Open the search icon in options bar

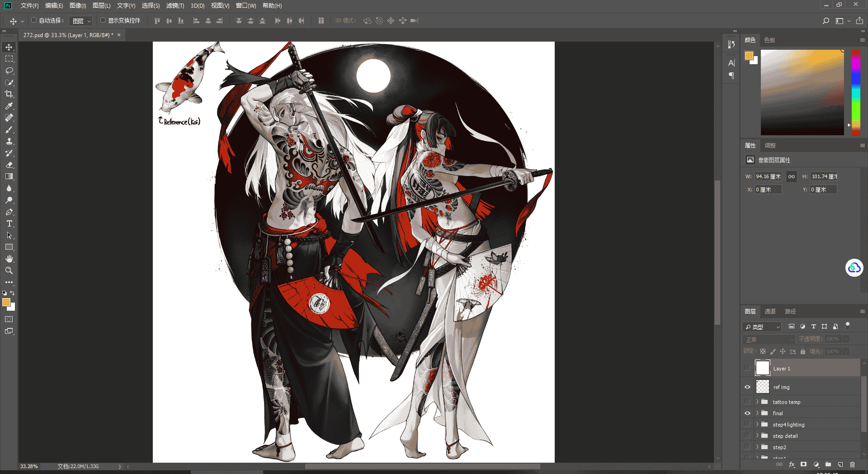coord(826,21)
